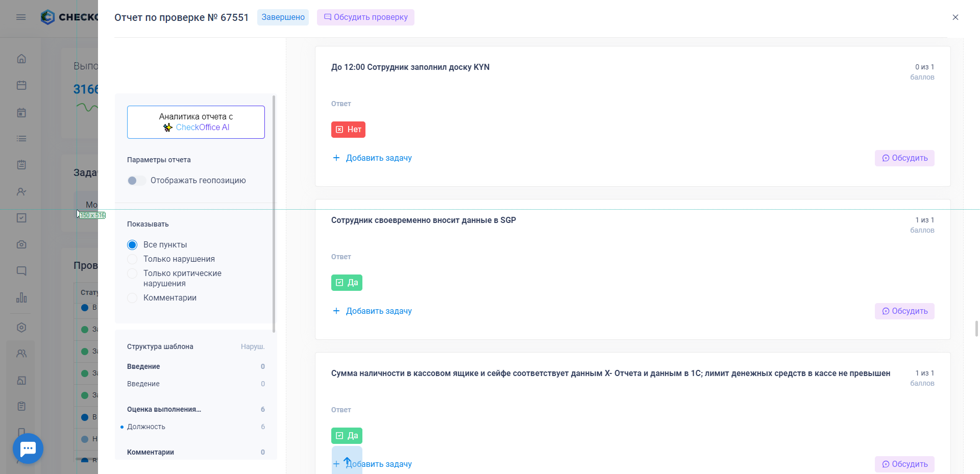Click the left panel vertical scrollbar
Screen dimensions: 980x474
pyautogui.click(x=274, y=214)
